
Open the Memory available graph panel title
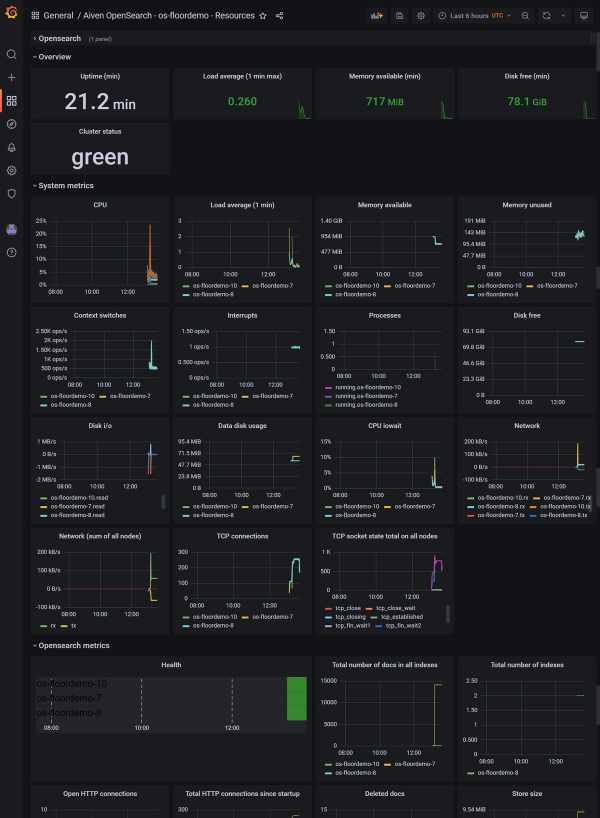pos(385,205)
